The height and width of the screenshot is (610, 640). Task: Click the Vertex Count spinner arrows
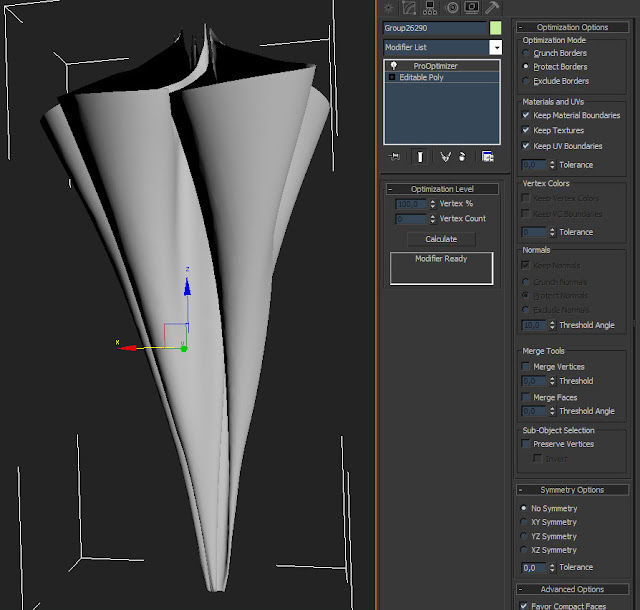(x=433, y=219)
